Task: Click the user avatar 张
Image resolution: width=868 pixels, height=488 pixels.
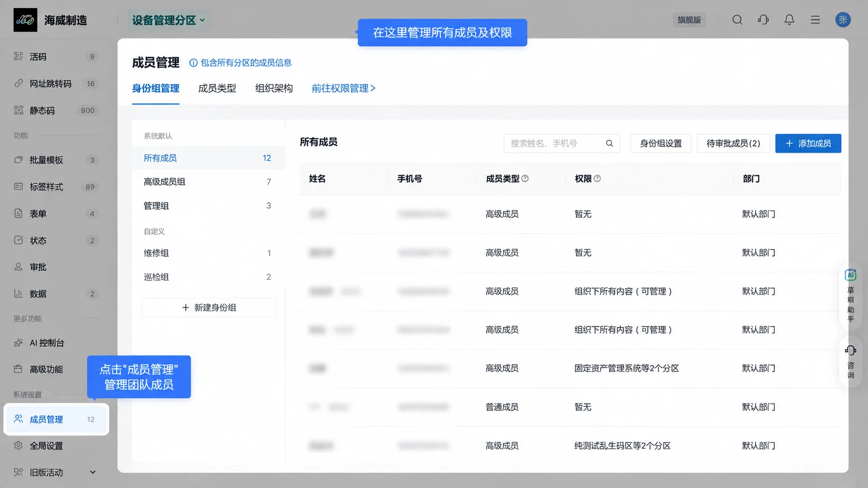Action: pos(843,20)
